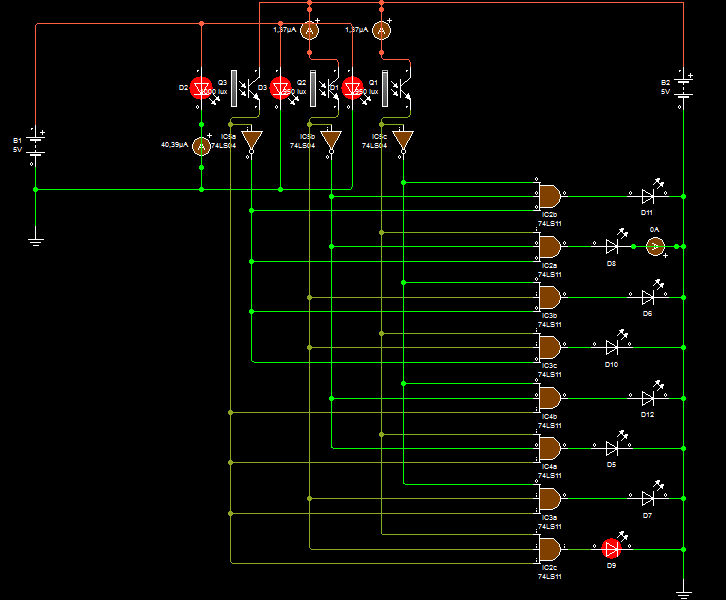Click the D11 label text

pyautogui.click(x=647, y=212)
